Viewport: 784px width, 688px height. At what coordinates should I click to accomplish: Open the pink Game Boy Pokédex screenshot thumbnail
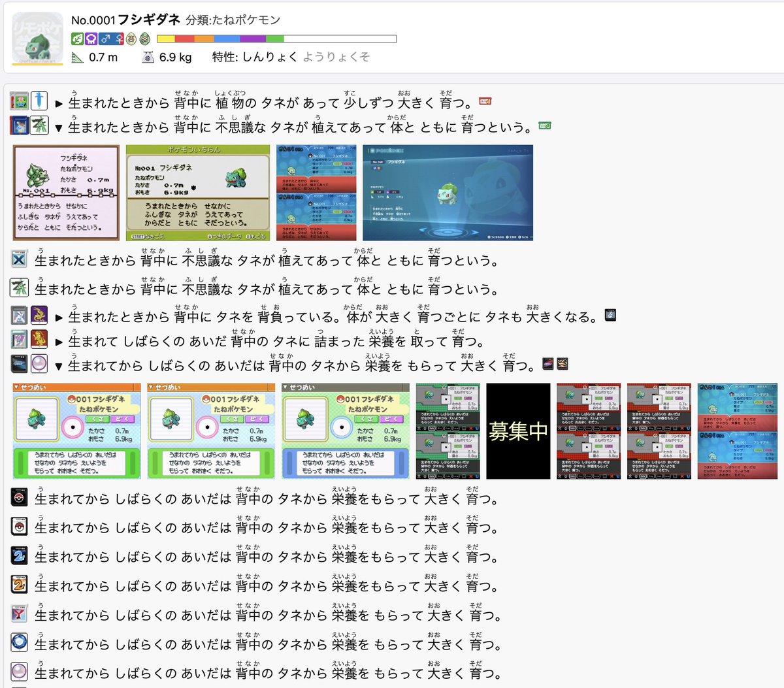point(66,193)
